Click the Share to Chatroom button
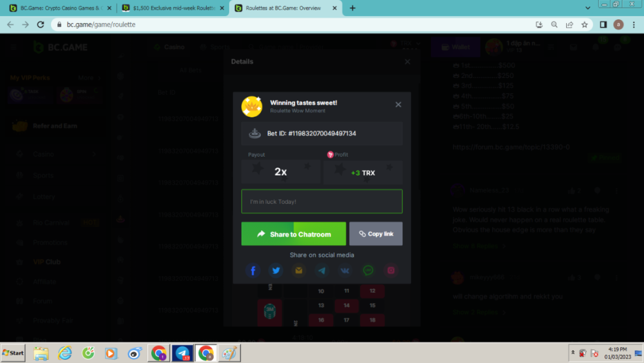This screenshot has height=363, width=644. click(294, 234)
